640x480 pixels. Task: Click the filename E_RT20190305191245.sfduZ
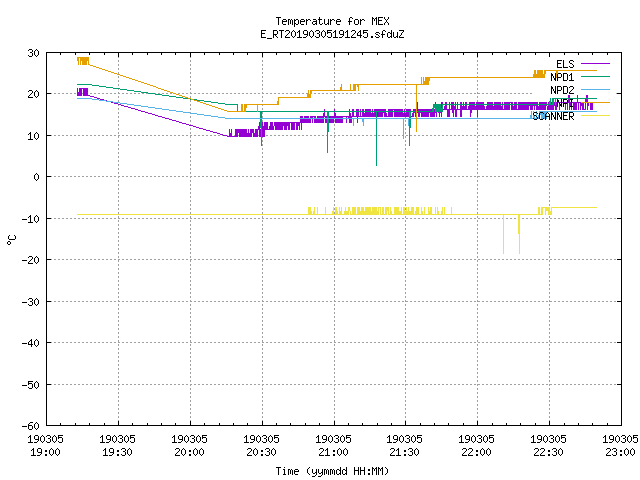332,34
